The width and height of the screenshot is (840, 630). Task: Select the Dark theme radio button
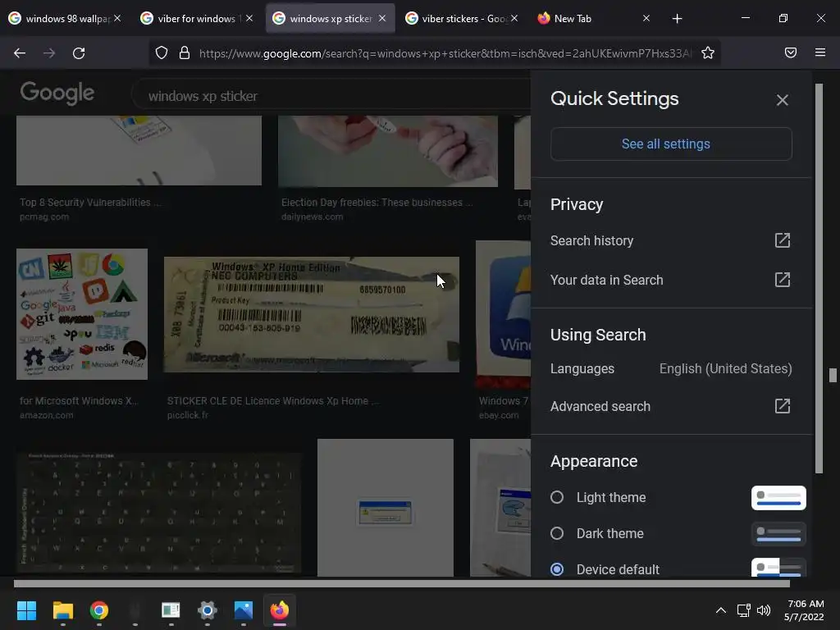tap(557, 533)
